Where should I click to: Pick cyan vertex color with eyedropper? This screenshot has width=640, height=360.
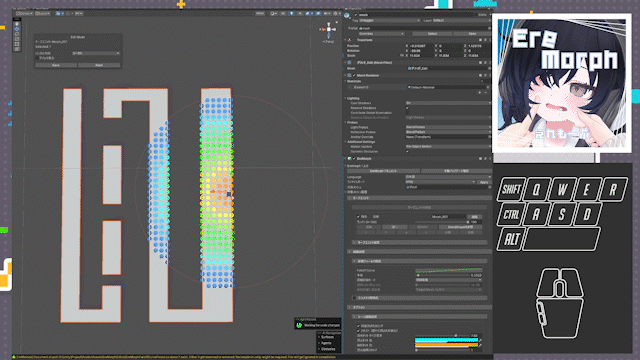click(x=480, y=340)
